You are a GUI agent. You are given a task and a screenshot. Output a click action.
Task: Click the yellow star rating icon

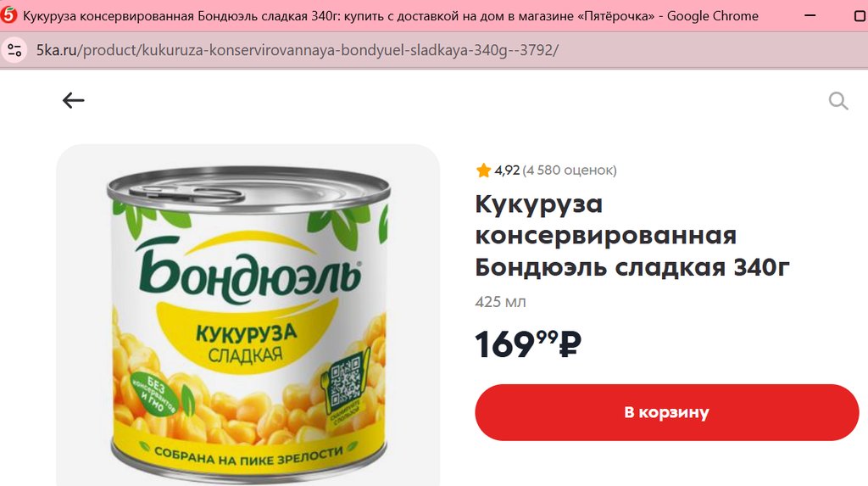click(x=483, y=170)
